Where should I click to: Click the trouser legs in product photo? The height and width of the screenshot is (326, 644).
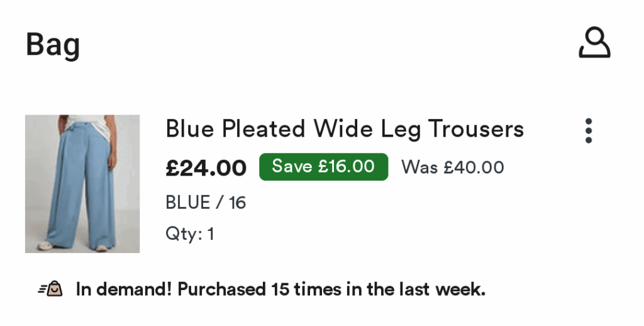[82, 189]
